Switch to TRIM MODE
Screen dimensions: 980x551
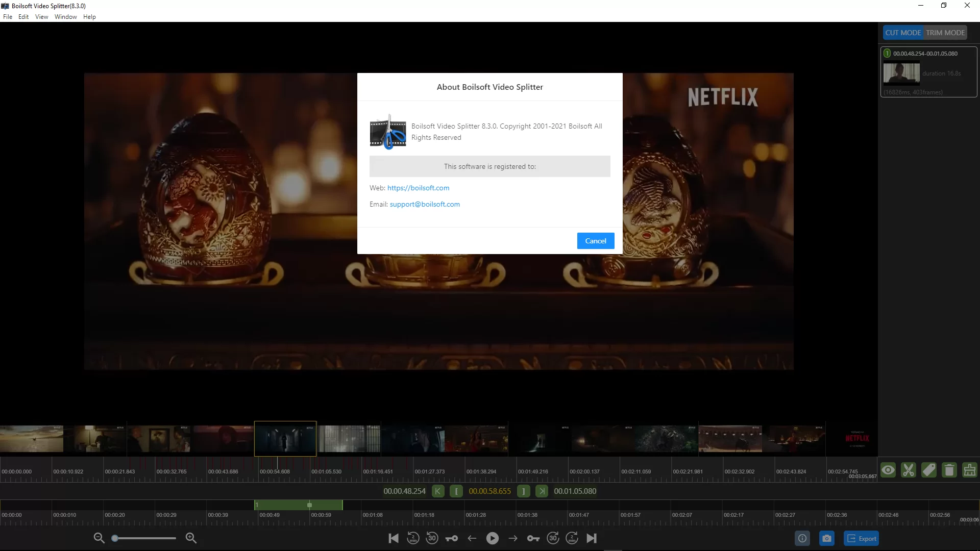945,33
